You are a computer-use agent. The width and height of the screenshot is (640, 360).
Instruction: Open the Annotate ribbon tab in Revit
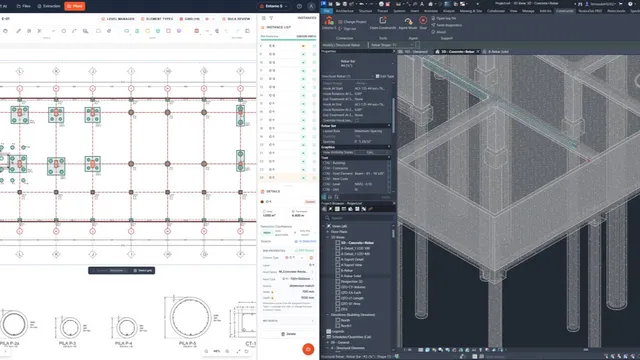point(431,11)
